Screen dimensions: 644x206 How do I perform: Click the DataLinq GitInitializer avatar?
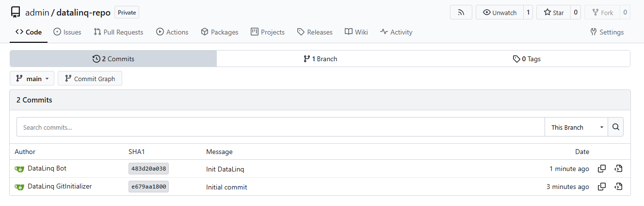pyautogui.click(x=19, y=187)
